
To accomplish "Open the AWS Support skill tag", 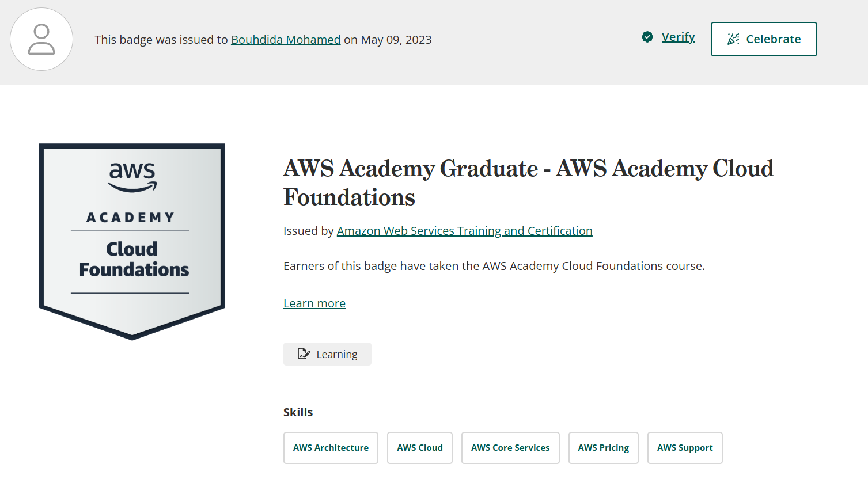I will coord(685,448).
